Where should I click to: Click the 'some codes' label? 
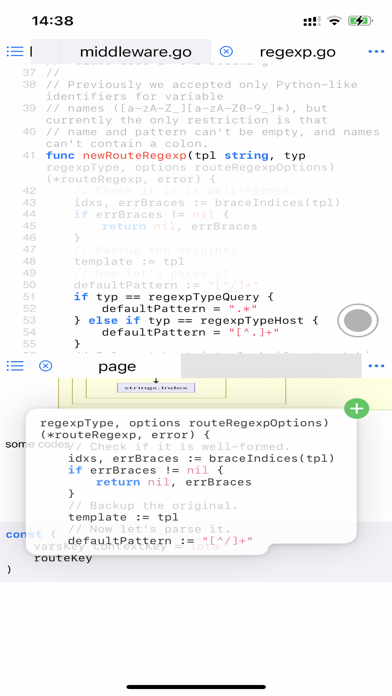point(38,444)
